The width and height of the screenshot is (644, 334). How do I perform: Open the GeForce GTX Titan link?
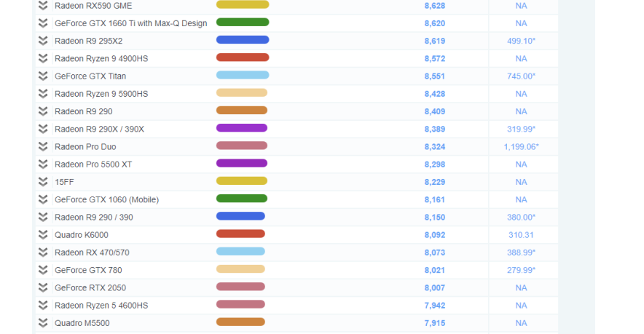90,76
